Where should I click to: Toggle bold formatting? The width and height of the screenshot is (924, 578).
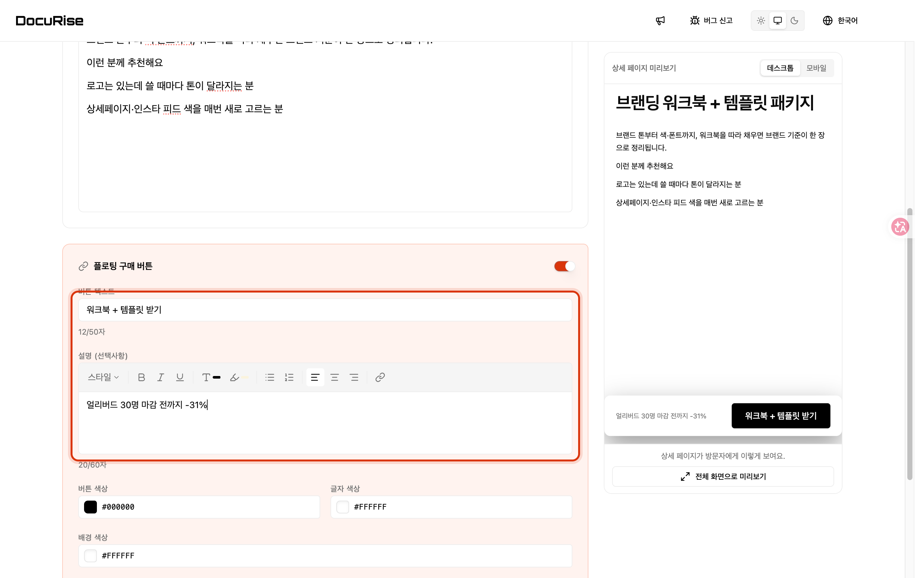[141, 377]
